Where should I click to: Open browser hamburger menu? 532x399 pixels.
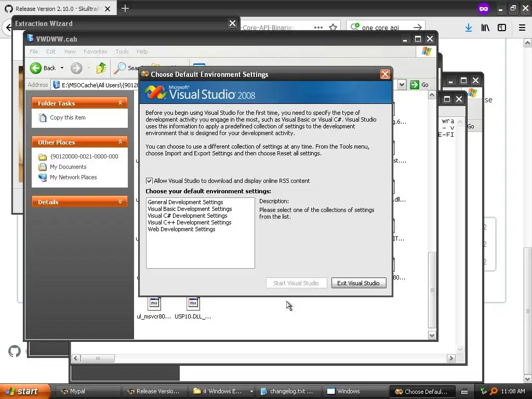[x=522, y=28]
